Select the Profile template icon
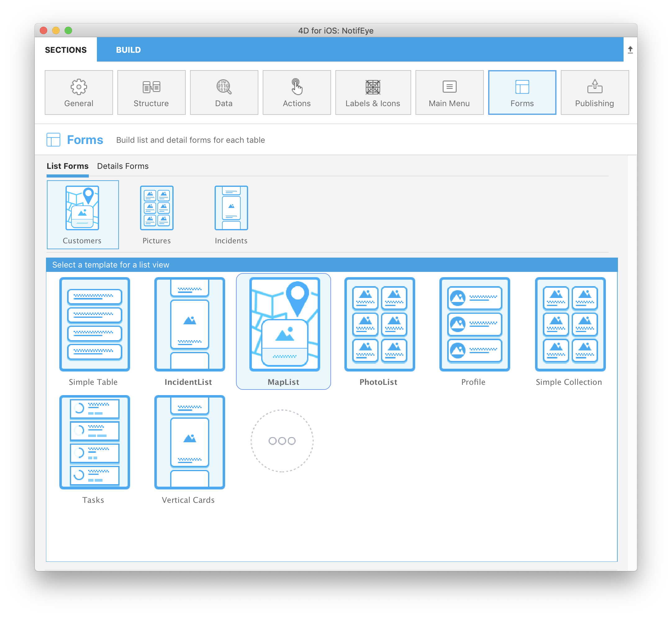672x617 pixels. pyautogui.click(x=474, y=324)
